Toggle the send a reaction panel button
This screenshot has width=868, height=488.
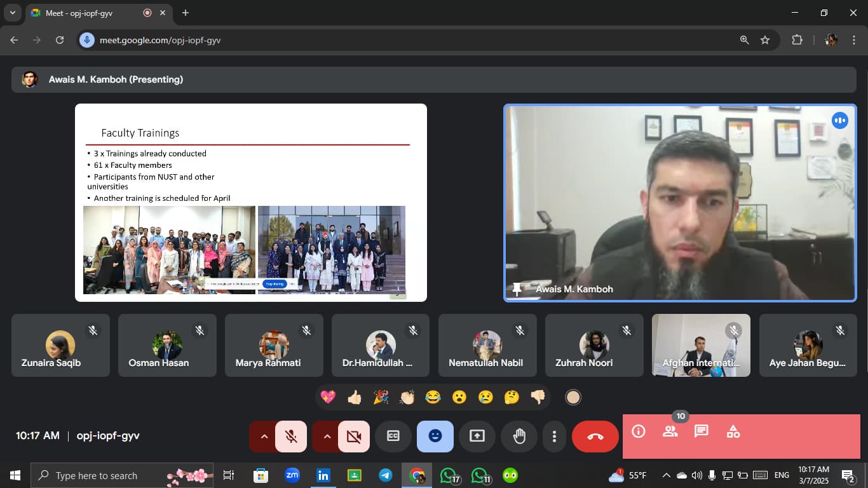(435, 437)
